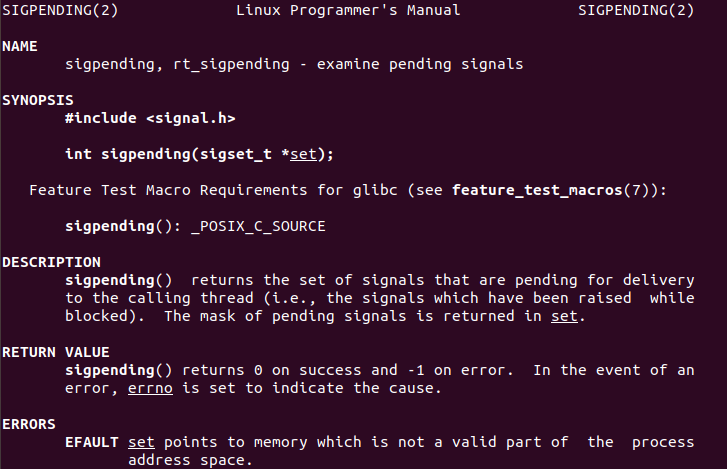This screenshot has width=727, height=469.
Task: Click the top-left SIGPENDING(2) header
Action: click(x=48, y=11)
